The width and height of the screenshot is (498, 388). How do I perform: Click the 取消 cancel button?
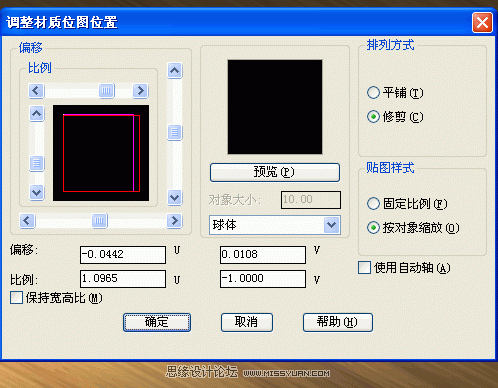pyautogui.click(x=247, y=322)
